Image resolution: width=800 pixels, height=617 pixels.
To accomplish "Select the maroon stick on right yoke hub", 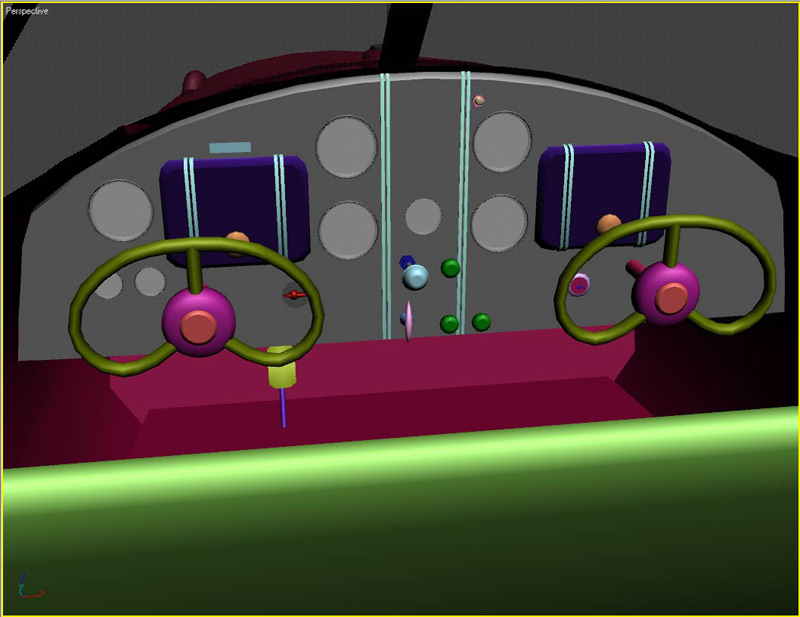I will [636, 267].
